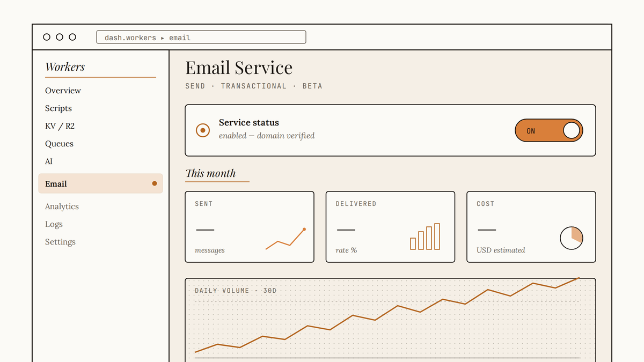
Task: Click the SENT card trend line icon
Action: click(286, 239)
